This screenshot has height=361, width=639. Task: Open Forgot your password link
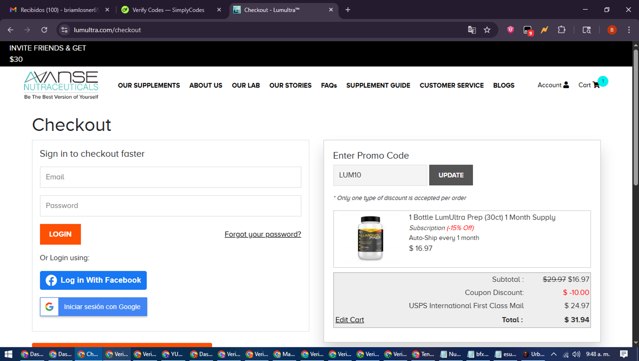click(x=263, y=234)
